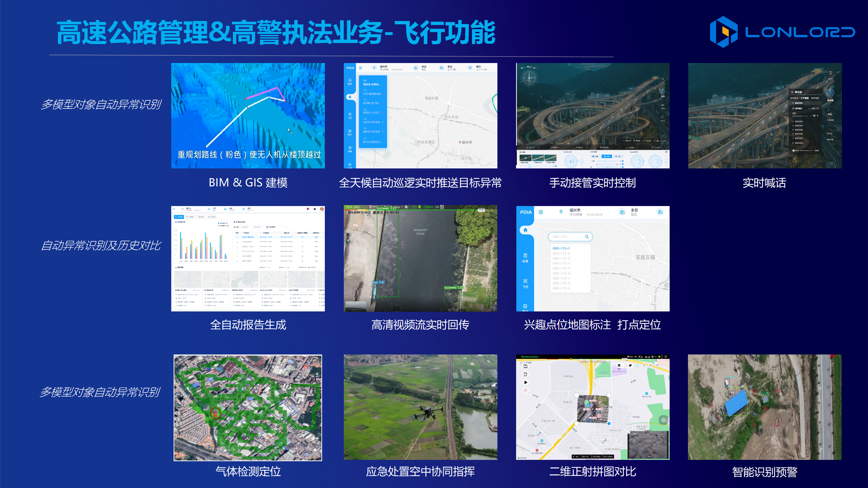Click the undo arrow icon on map
Screen dimensions: 868x488
click(644, 365)
